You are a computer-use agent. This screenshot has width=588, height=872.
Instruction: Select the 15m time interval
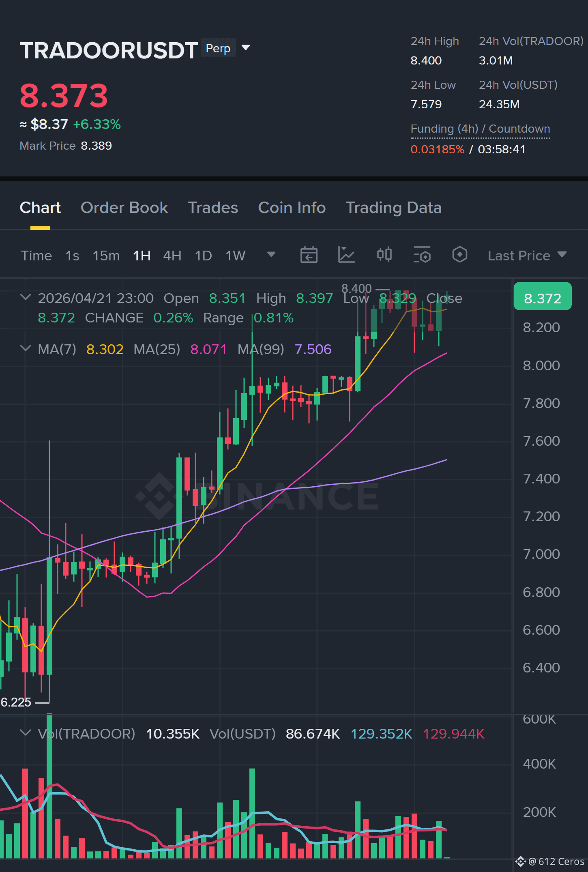[x=106, y=256]
